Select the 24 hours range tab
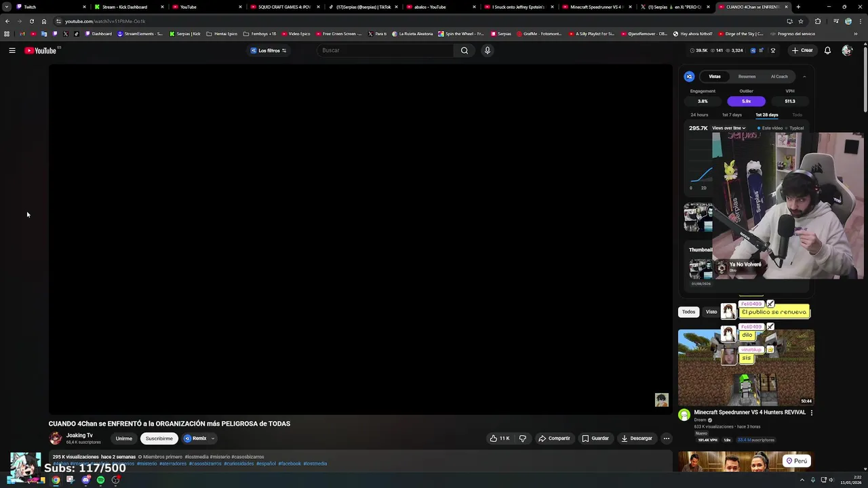 tap(699, 115)
